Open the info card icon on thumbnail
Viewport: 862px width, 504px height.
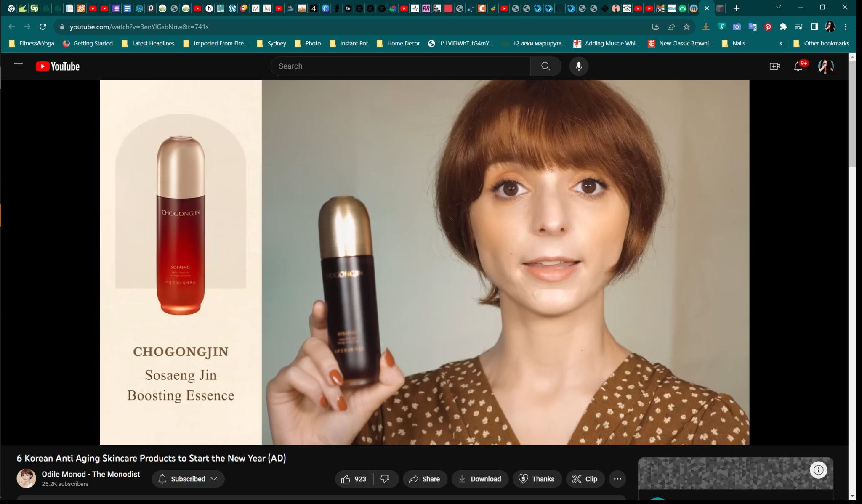(x=818, y=470)
